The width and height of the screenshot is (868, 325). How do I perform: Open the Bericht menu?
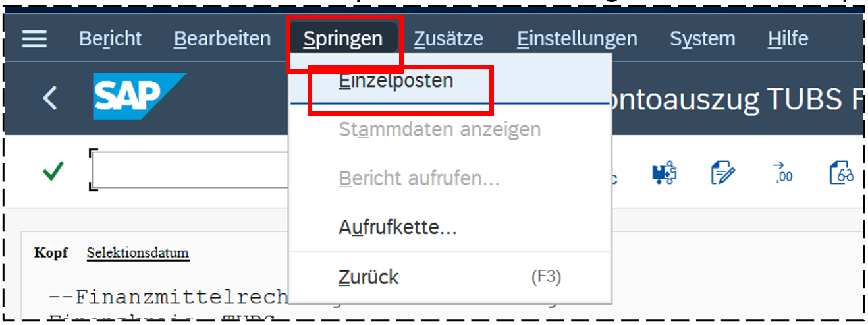(110, 39)
